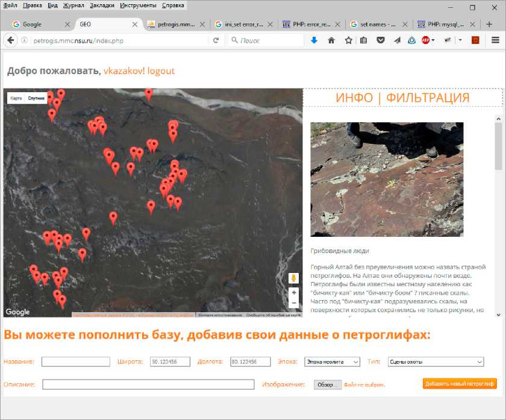Click the Firefox downloads arrow icon

coord(314,40)
